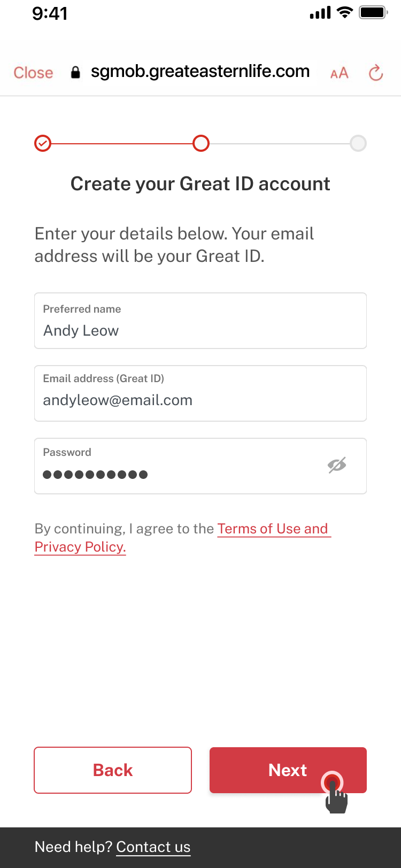The image size is (401, 868).
Task: Close the in-app browser
Action: [x=33, y=73]
